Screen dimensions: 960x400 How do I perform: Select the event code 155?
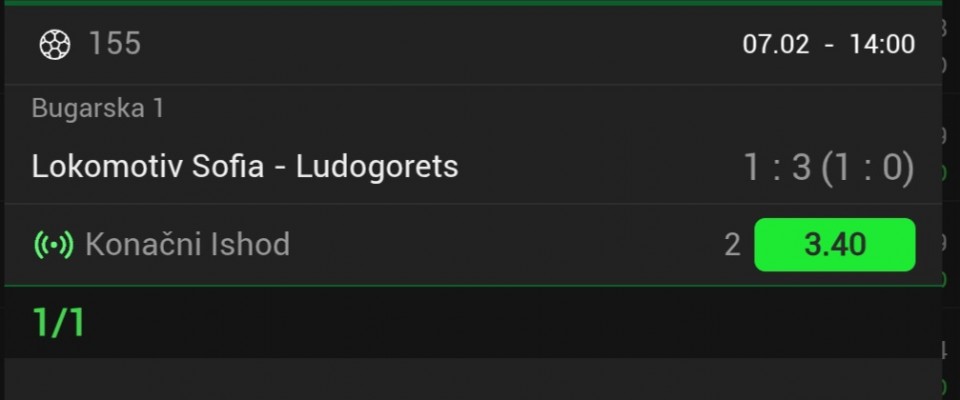[x=115, y=44]
